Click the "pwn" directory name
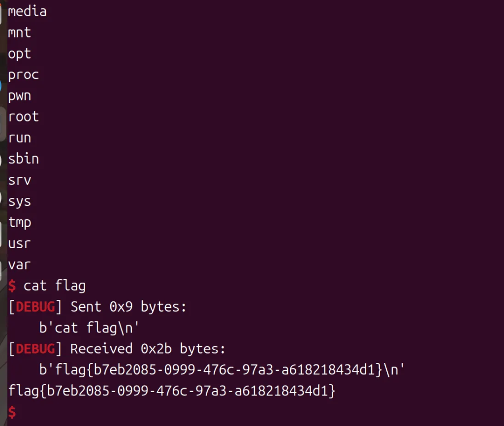 20,96
